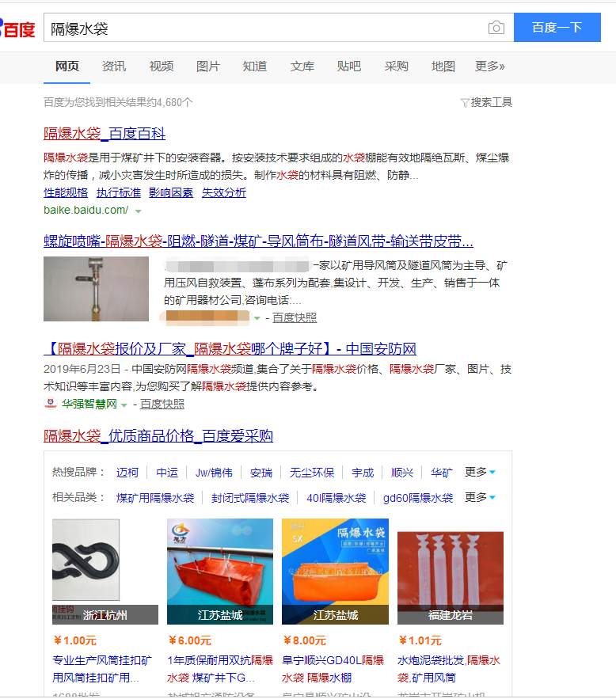This screenshot has width=616, height=699.
Task: Click the 华强智慧网 source link
Action: coord(89,404)
